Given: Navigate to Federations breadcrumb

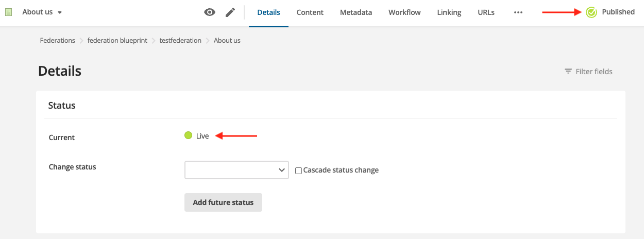Looking at the screenshot, I should tap(57, 40).
